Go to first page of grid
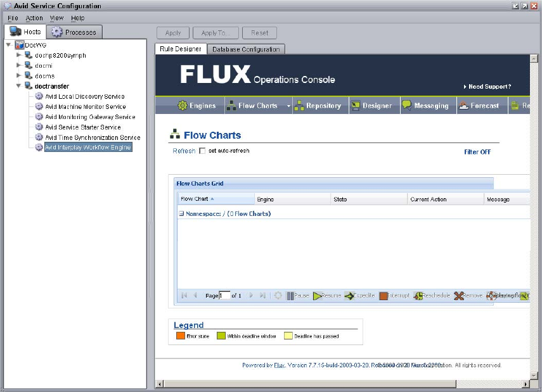This screenshot has height=392, width=542. [x=184, y=295]
